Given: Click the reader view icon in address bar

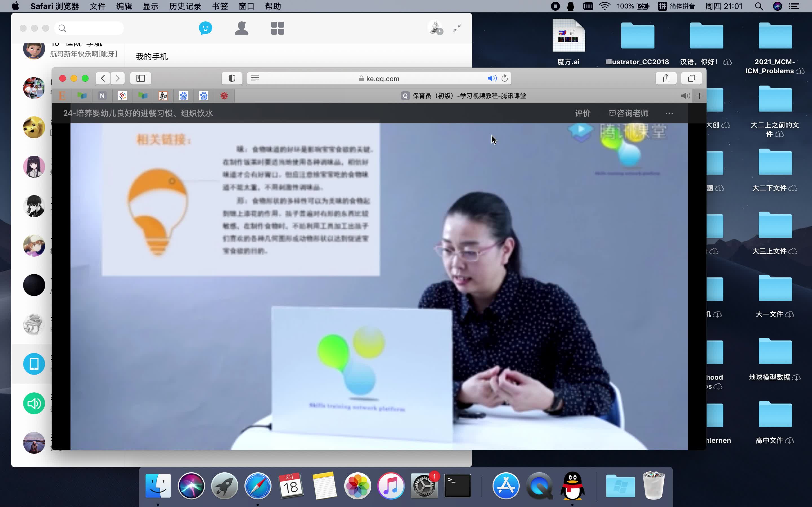Looking at the screenshot, I should tap(255, 78).
